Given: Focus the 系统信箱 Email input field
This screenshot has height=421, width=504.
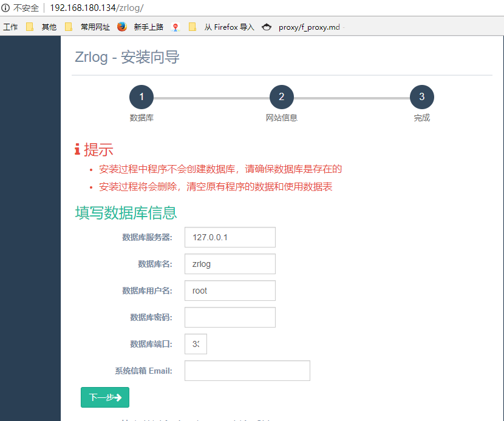Looking at the screenshot, I should [x=247, y=371].
